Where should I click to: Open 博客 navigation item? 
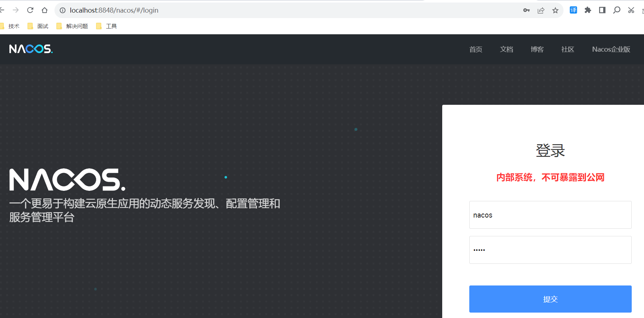pyautogui.click(x=537, y=49)
